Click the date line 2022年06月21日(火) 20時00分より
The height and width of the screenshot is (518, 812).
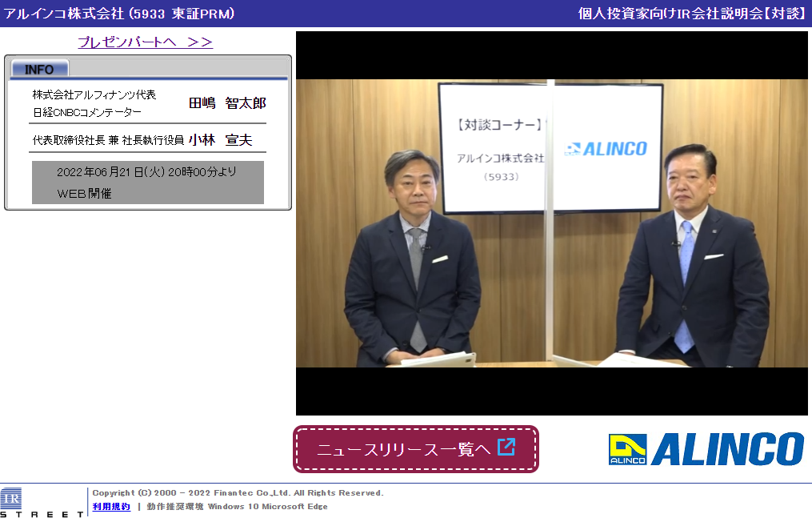(x=146, y=172)
